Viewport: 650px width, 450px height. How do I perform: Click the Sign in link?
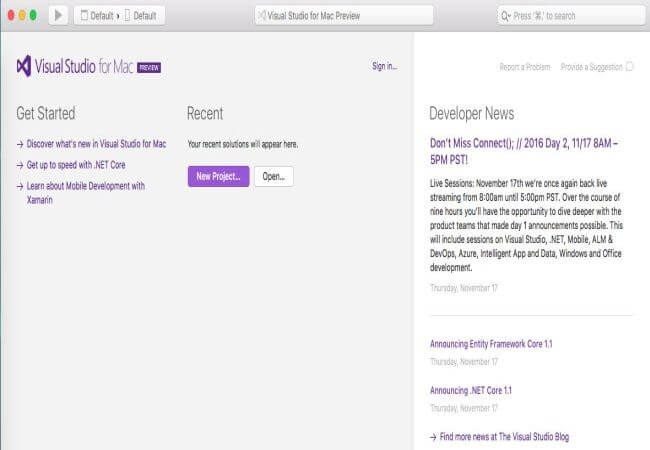click(x=384, y=66)
